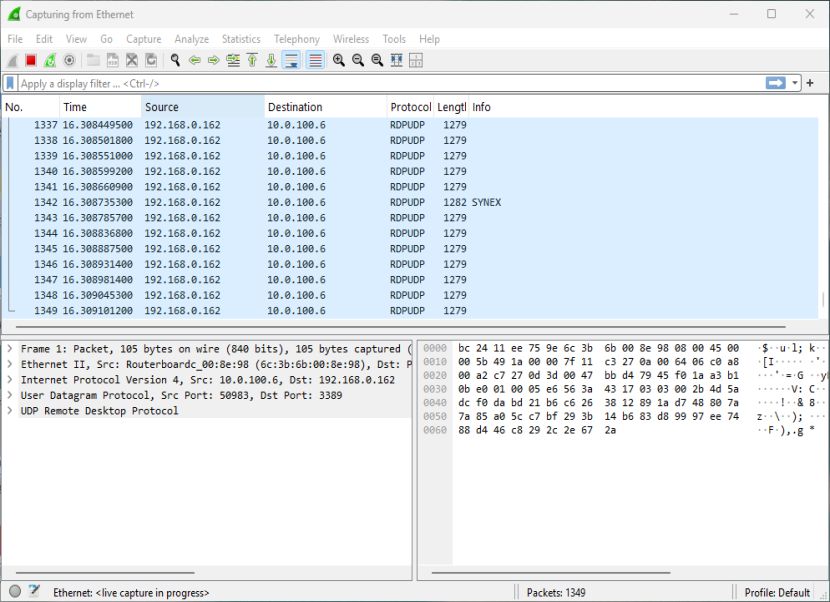The width and height of the screenshot is (830, 602).
Task: Click the reload capture file icon
Action: coord(151,60)
